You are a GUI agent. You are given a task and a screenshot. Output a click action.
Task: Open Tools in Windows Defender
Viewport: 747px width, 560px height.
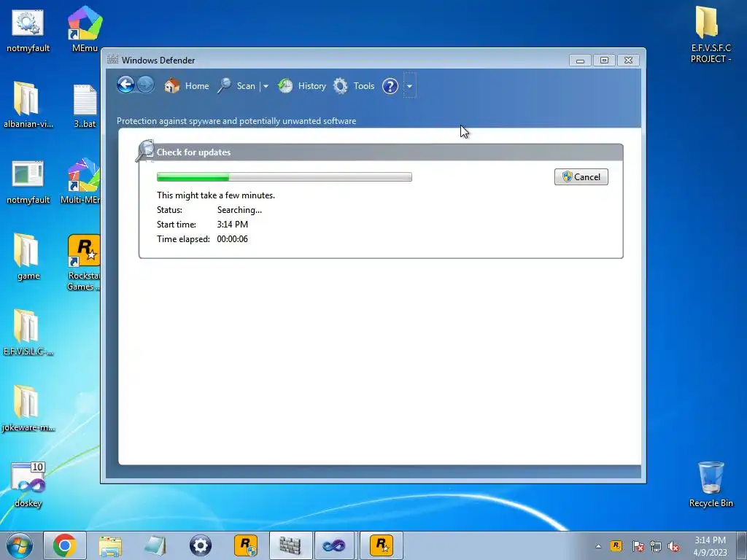click(354, 86)
